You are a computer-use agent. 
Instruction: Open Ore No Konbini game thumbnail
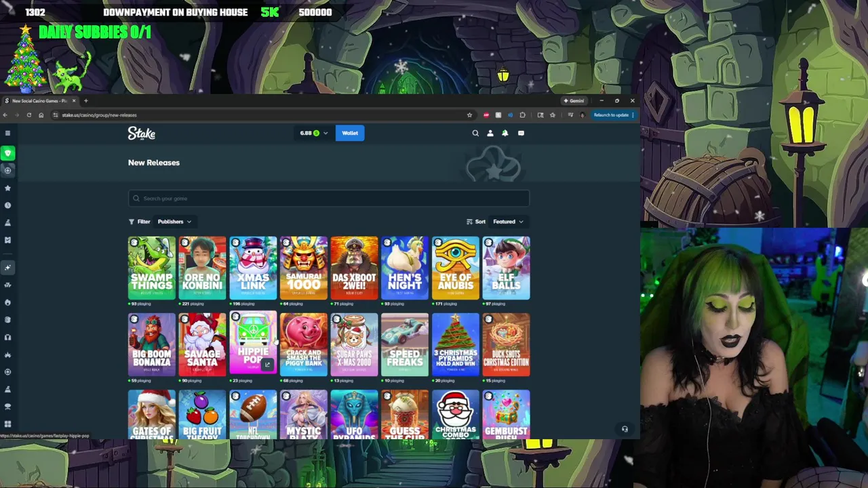[202, 268]
